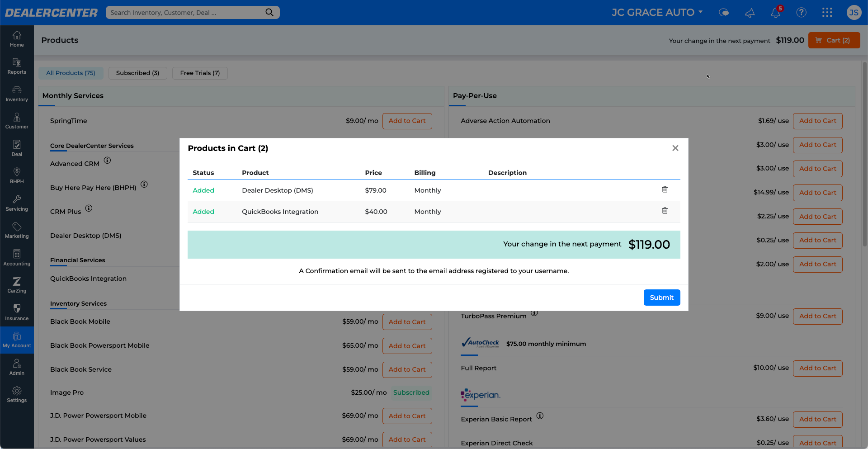This screenshot has height=449, width=868.
Task: Open the Cart (2) button
Action: (x=834, y=40)
